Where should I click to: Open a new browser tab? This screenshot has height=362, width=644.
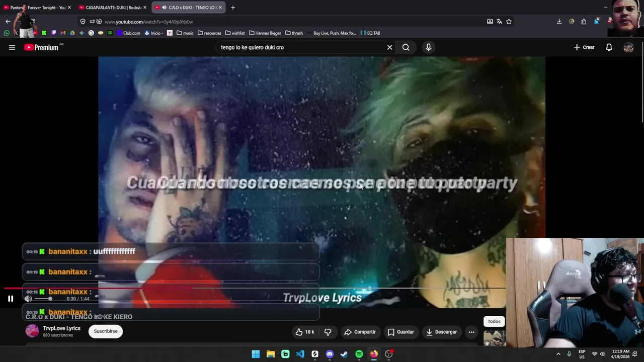233,8
